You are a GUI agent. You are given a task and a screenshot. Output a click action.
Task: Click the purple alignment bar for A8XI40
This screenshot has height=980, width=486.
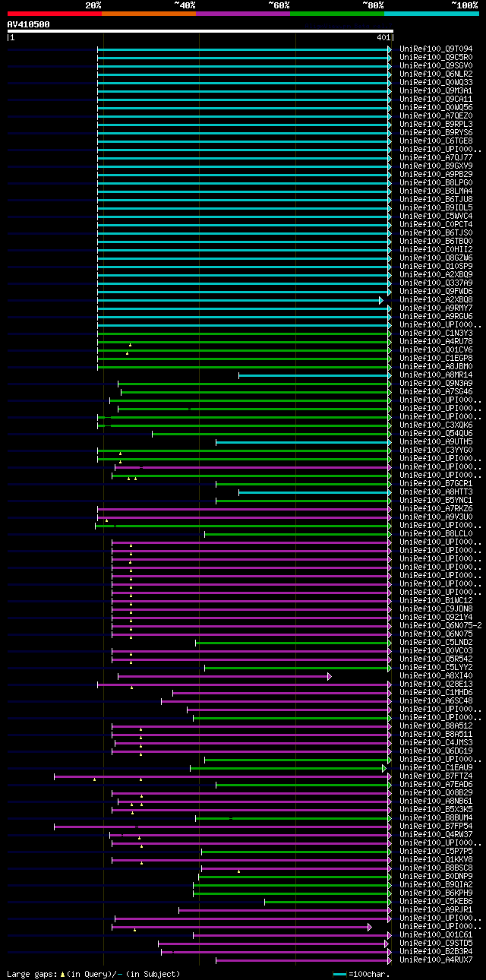[224, 676]
